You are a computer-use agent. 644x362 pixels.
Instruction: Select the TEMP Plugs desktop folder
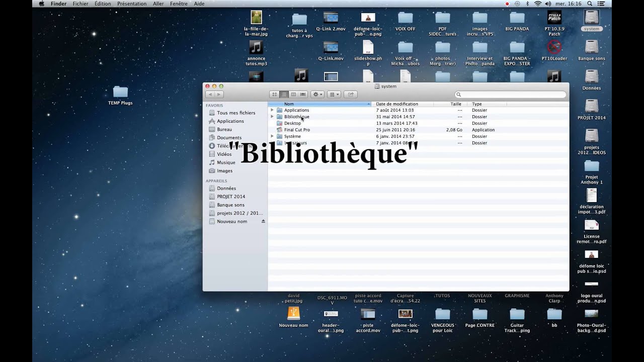[120, 96]
